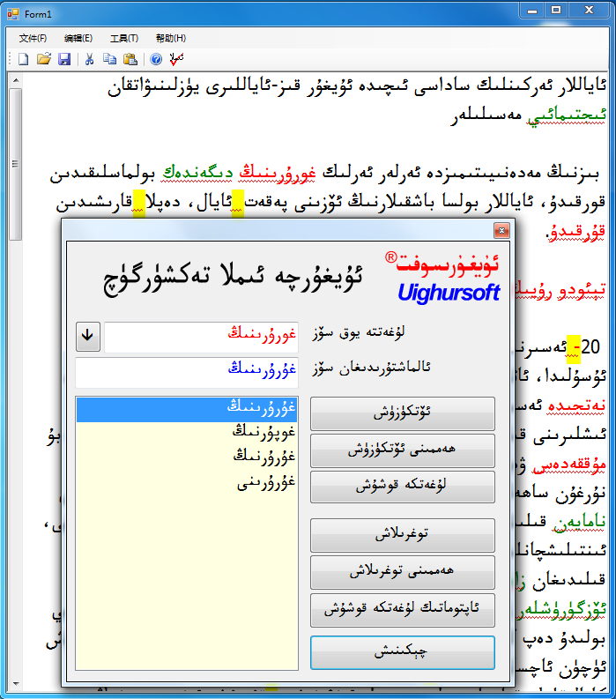Viewport: 616px width, 699px height.
Task: Maximize the Form1 window
Action: pos(556,10)
